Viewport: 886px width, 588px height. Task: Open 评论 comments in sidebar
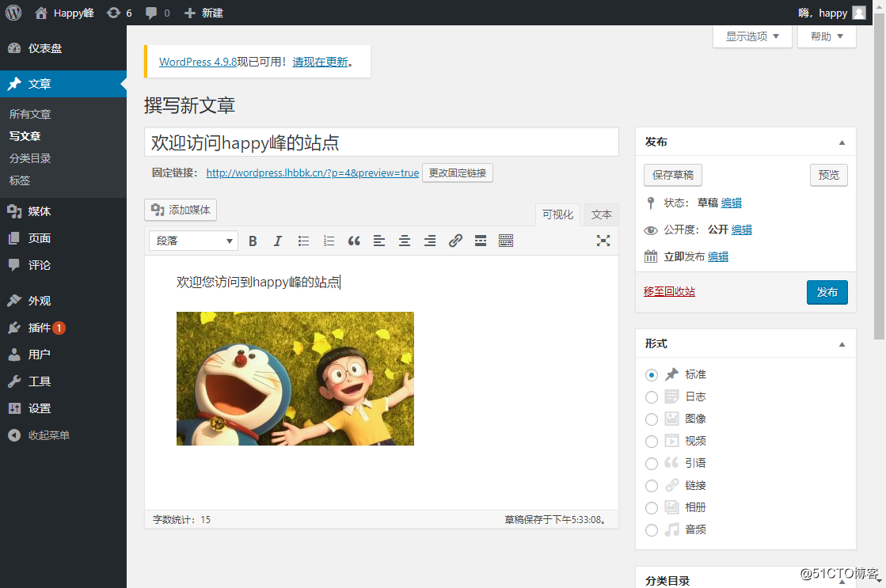(63, 265)
